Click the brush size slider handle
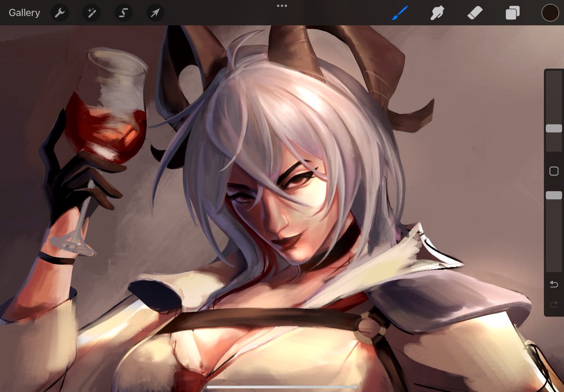The width and height of the screenshot is (564, 392). tap(554, 128)
